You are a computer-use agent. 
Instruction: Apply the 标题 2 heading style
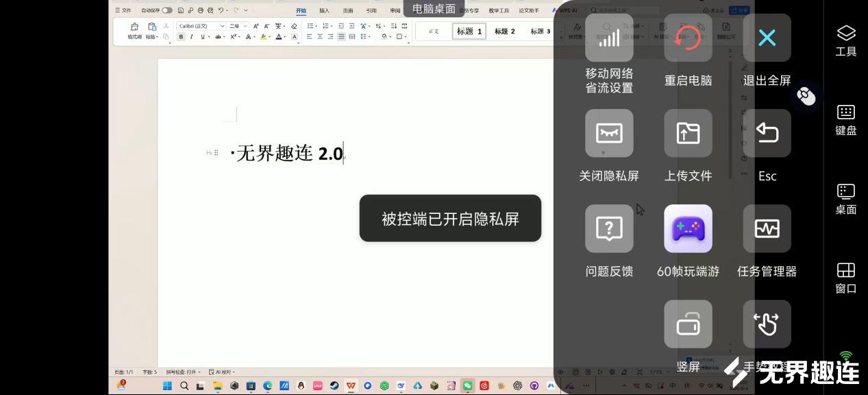[x=505, y=31]
